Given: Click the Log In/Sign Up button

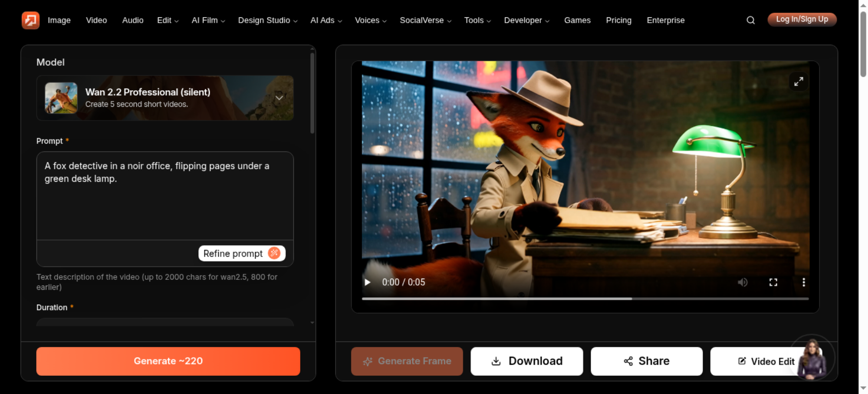Looking at the screenshot, I should click(802, 20).
